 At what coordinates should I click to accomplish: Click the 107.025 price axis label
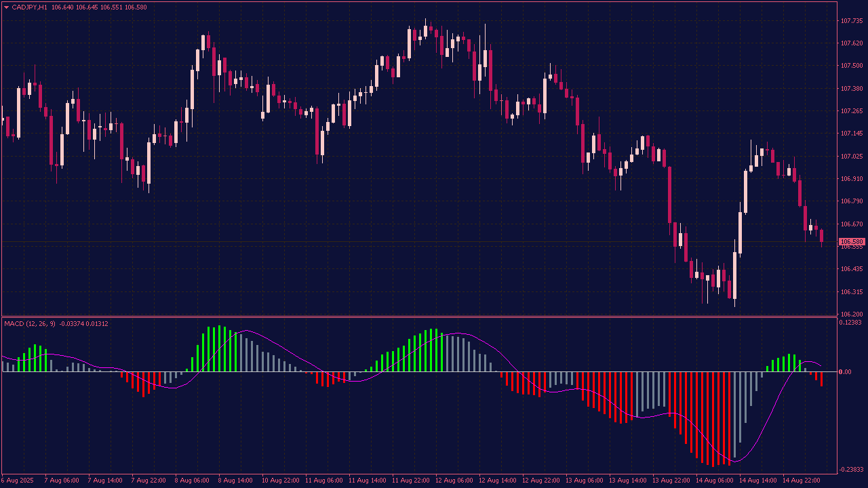click(851, 157)
